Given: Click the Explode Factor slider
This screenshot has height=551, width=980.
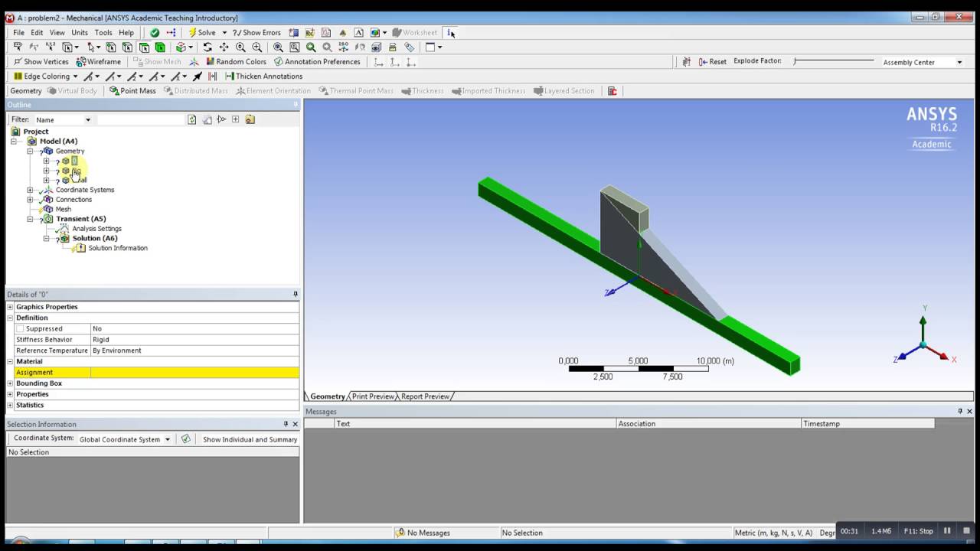Looking at the screenshot, I should (834, 61).
